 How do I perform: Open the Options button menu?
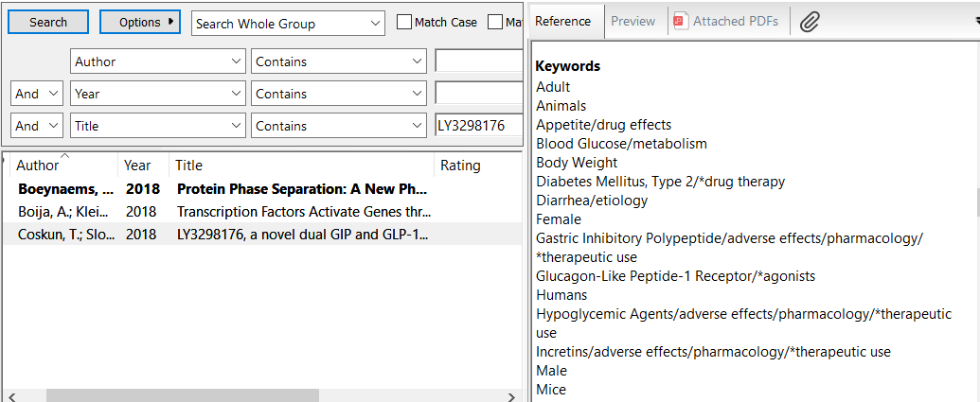(x=139, y=22)
